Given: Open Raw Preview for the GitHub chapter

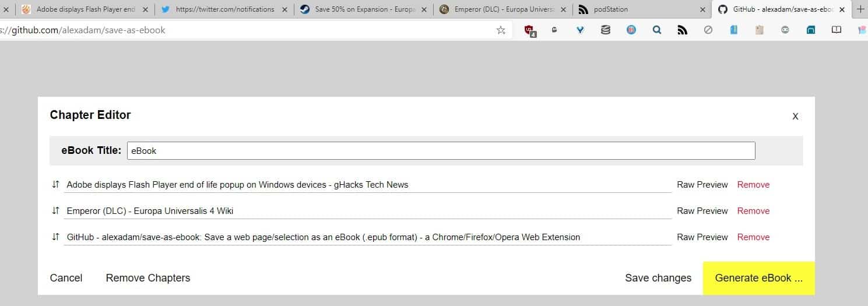Looking at the screenshot, I should click(x=702, y=237).
